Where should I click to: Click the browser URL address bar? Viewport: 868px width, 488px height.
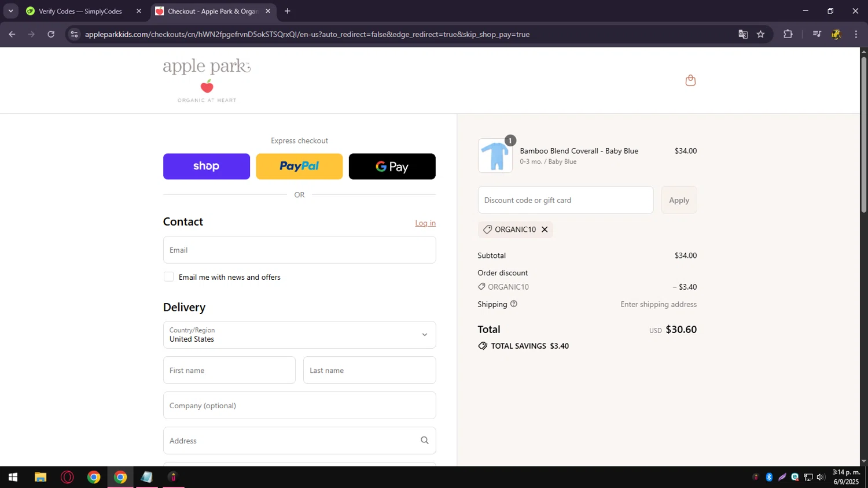pyautogui.click(x=405, y=34)
